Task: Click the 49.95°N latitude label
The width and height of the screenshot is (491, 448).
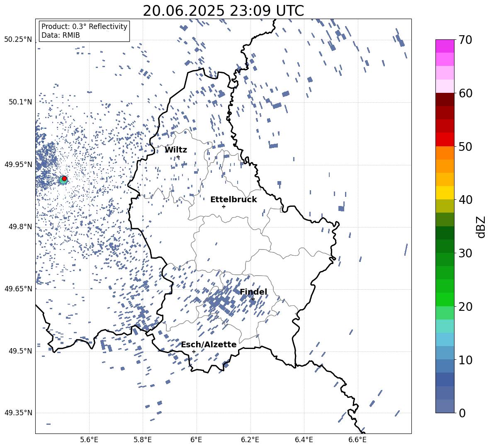Action: point(18,164)
